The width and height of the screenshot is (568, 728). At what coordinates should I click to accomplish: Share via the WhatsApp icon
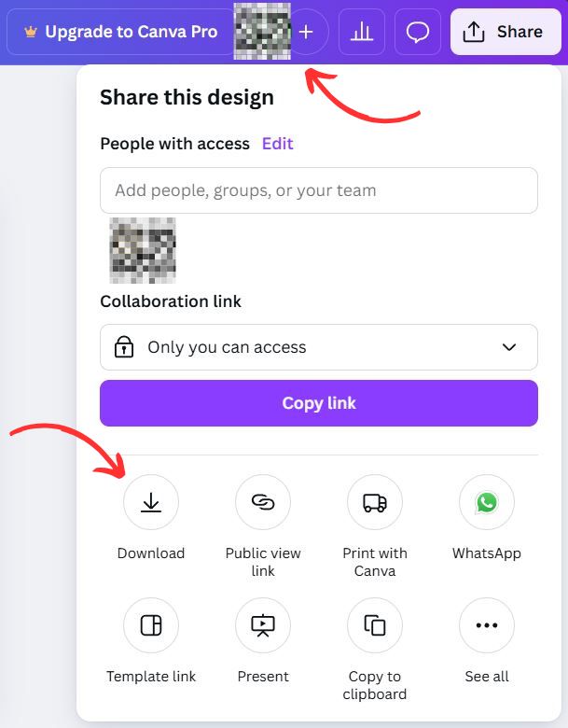click(486, 502)
